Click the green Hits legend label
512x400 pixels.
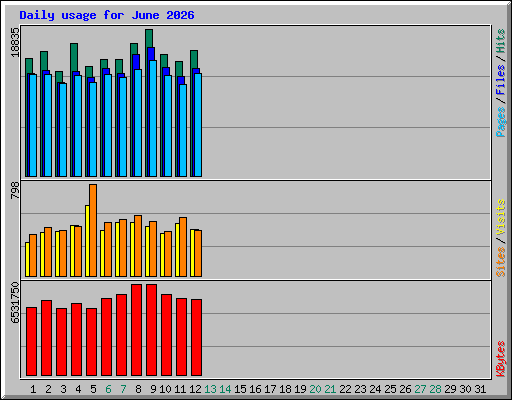click(x=500, y=41)
